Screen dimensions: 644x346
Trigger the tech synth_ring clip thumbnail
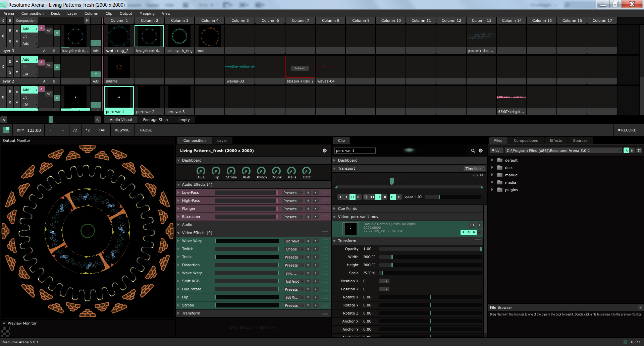tap(179, 36)
